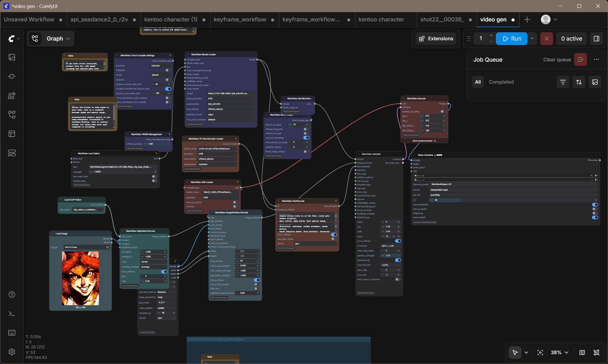This screenshot has width=608, height=364.
Task: Open the Run options dropdown arrow
Action: [532, 39]
